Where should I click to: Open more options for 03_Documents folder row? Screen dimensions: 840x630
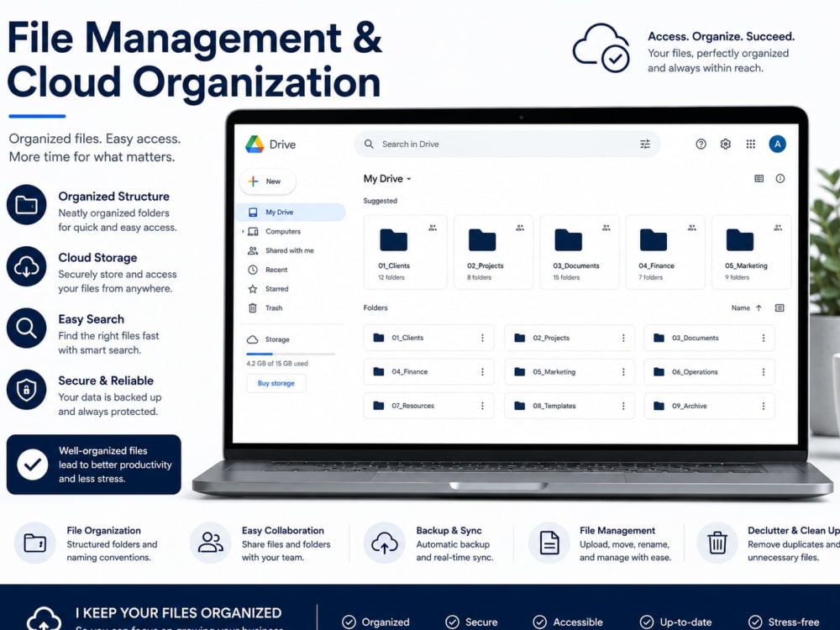click(x=764, y=338)
